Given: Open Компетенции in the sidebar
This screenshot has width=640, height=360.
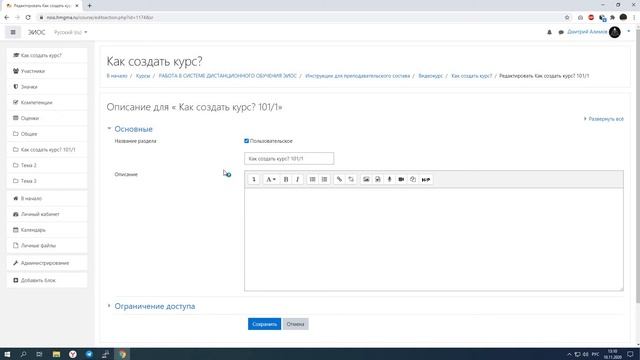Looking at the screenshot, I should (x=47, y=102).
